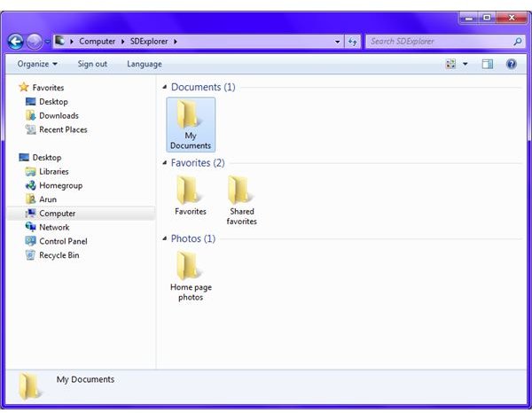The width and height of the screenshot is (532, 413).
Task: Open the recent pages dropdown arrow
Action: pyautogui.click(x=48, y=42)
